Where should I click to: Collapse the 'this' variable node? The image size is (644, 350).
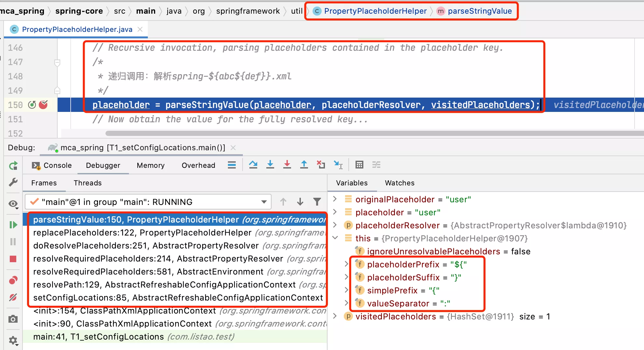click(x=335, y=238)
